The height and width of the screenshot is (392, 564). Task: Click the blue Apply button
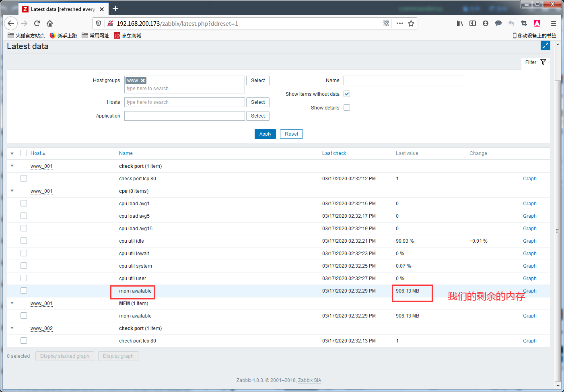(265, 134)
